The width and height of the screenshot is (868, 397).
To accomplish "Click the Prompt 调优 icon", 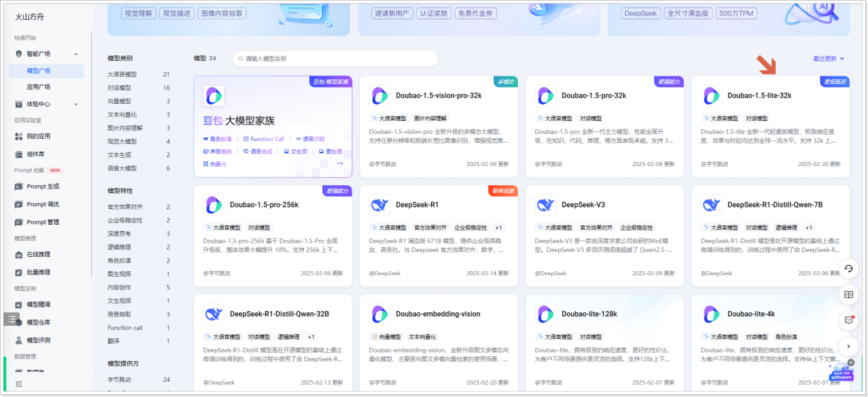I will tap(18, 204).
